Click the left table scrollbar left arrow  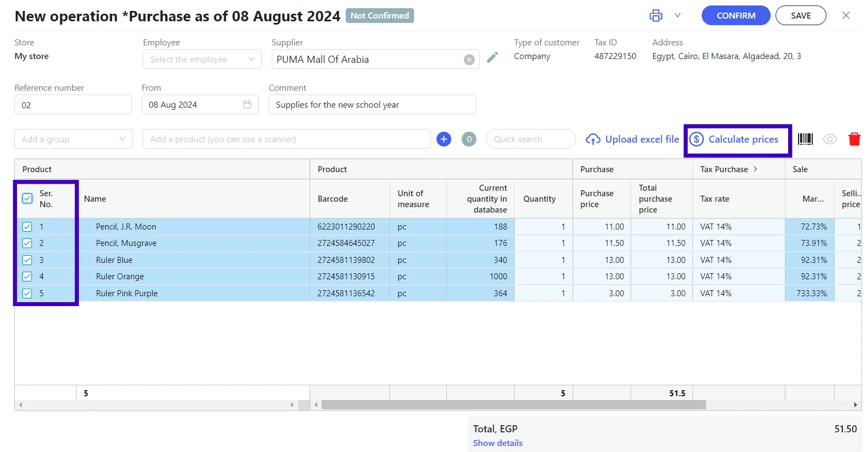pos(21,405)
